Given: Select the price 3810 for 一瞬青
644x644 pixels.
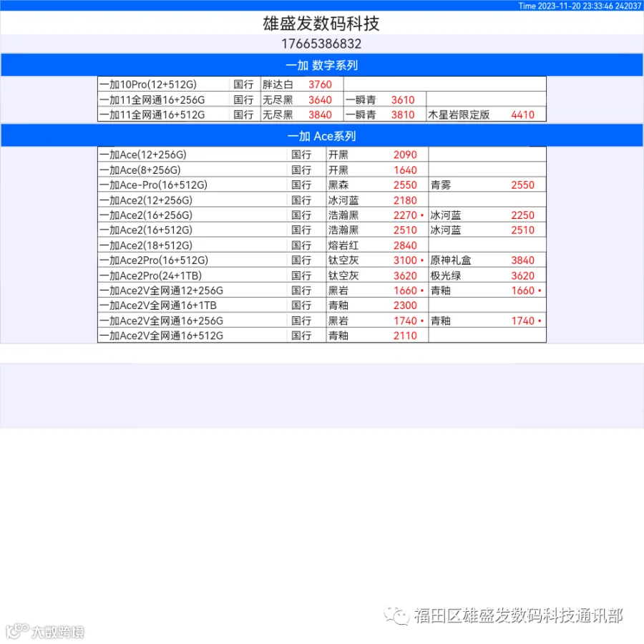Looking at the screenshot, I should (402, 114).
